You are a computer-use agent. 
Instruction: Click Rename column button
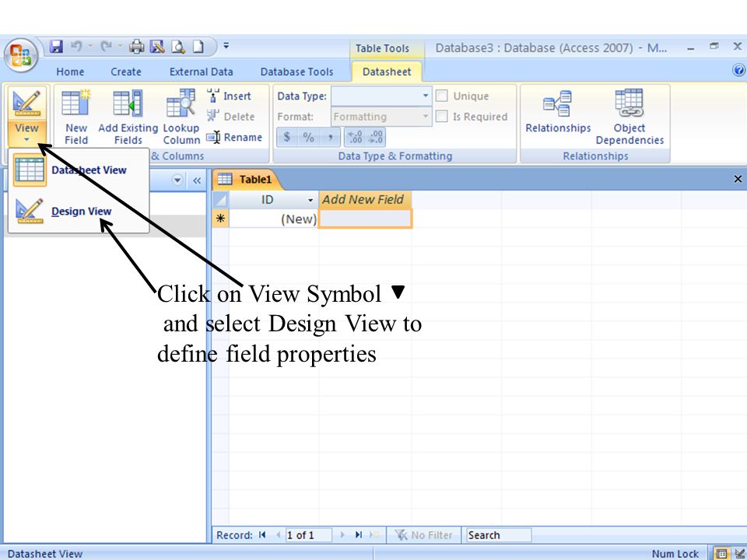(x=234, y=137)
